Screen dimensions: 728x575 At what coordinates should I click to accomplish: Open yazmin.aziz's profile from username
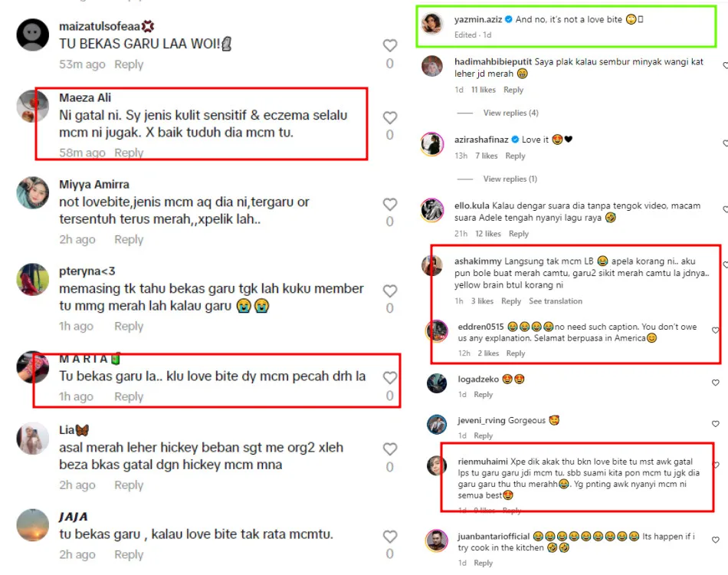click(x=477, y=19)
